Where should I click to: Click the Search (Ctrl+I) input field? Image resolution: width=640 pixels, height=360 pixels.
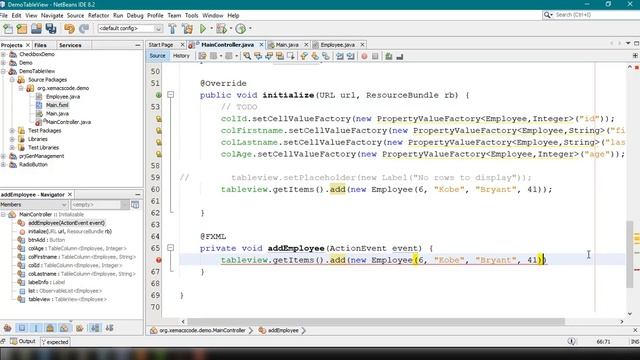coord(597,15)
